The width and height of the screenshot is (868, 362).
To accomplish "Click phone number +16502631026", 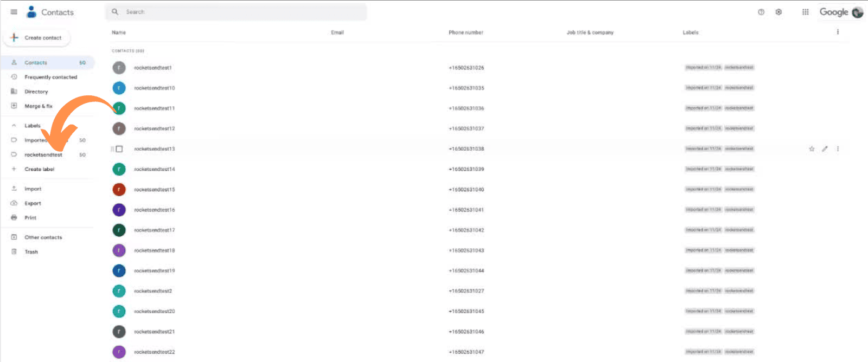I will (x=467, y=68).
